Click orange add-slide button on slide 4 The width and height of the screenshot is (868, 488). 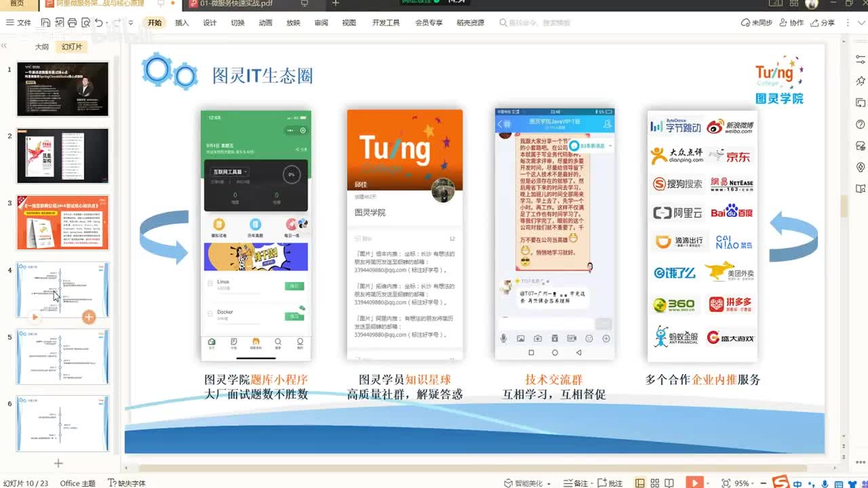(88, 317)
